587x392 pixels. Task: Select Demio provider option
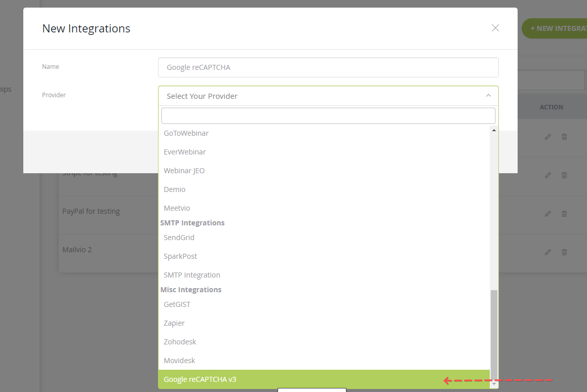click(324, 189)
